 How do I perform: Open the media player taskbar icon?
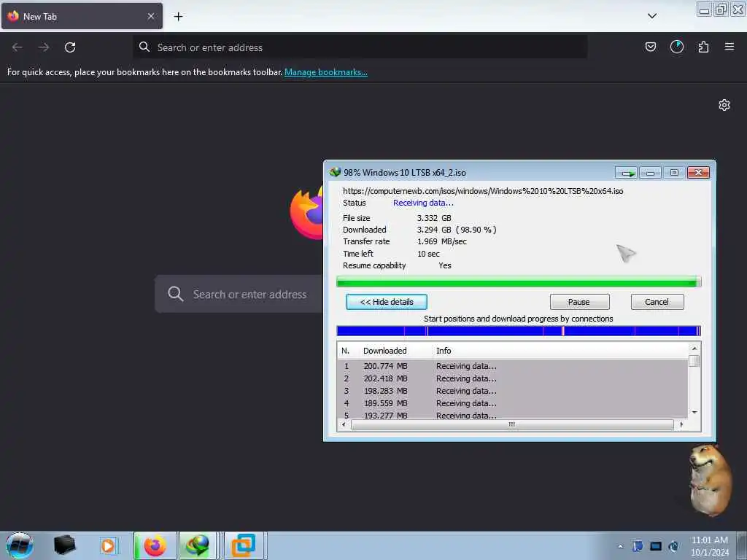coord(108,545)
